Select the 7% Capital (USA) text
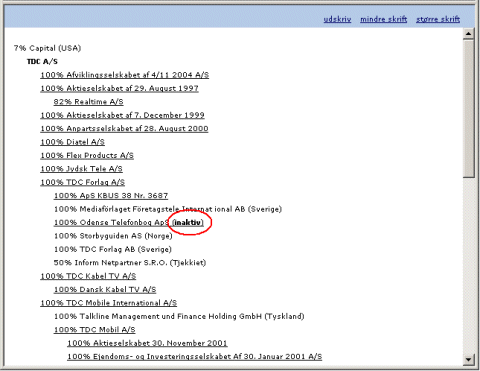Screen dimensions: 480x371 [x=47, y=48]
